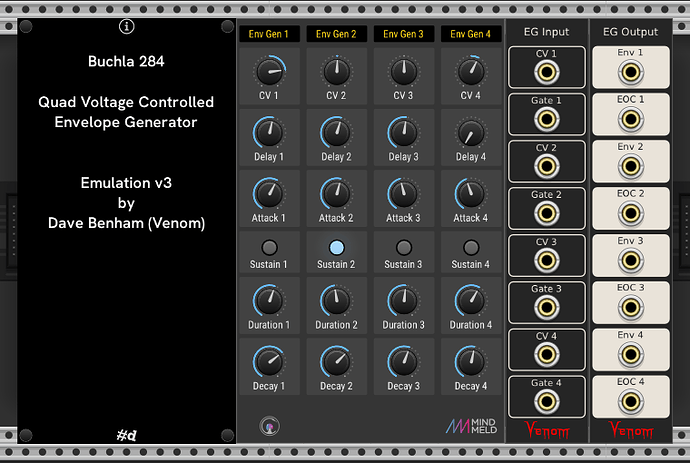Click the Decay 2 knob
690x463 pixels.
point(337,362)
